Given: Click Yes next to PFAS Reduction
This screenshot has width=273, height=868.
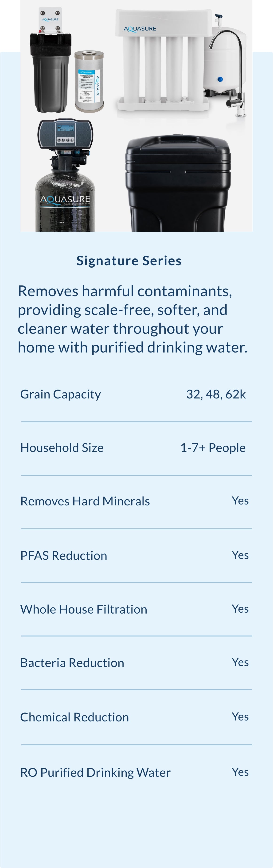Looking at the screenshot, I should click(x=240, y=555).
